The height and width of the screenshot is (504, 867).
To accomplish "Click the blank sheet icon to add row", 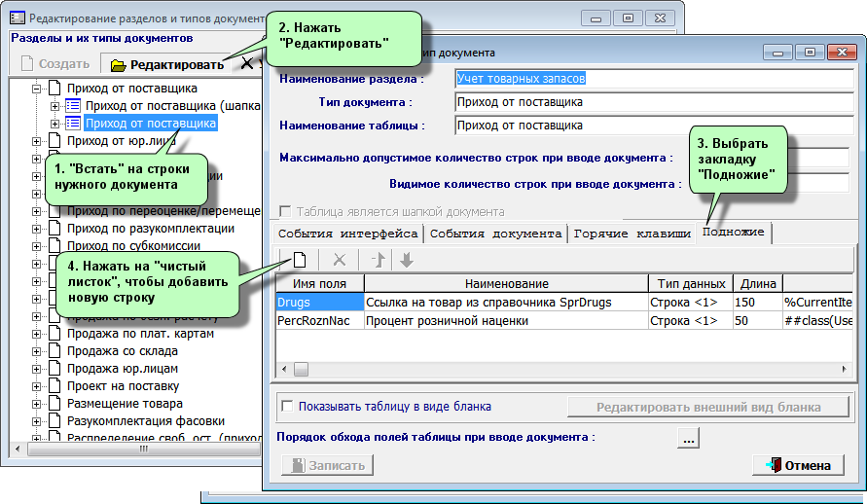I will tap(299, 259).
